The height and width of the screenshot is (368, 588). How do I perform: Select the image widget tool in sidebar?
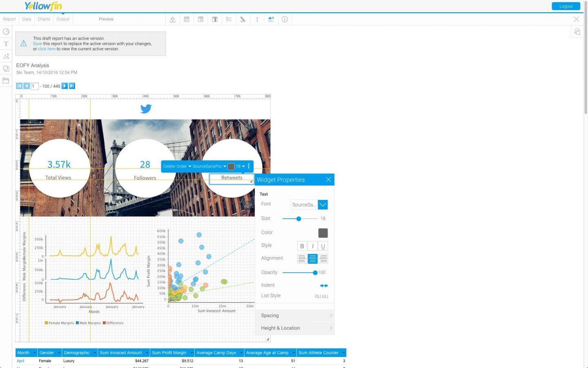6,56
